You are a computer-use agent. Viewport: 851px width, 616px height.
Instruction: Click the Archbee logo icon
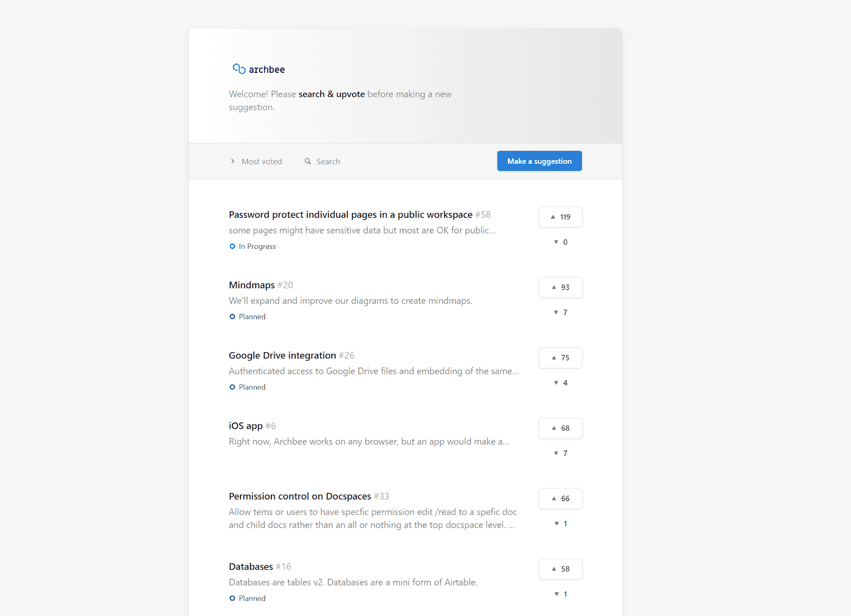[x=239, y=69]
